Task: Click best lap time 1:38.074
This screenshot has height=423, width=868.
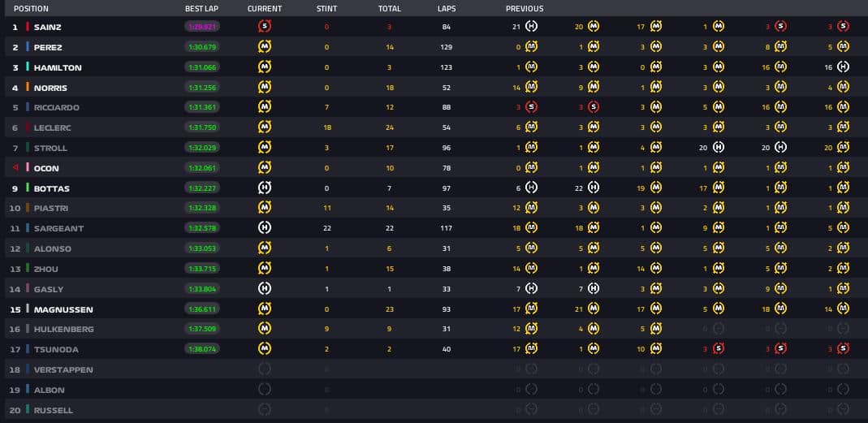Action: (x=202, y=349)
